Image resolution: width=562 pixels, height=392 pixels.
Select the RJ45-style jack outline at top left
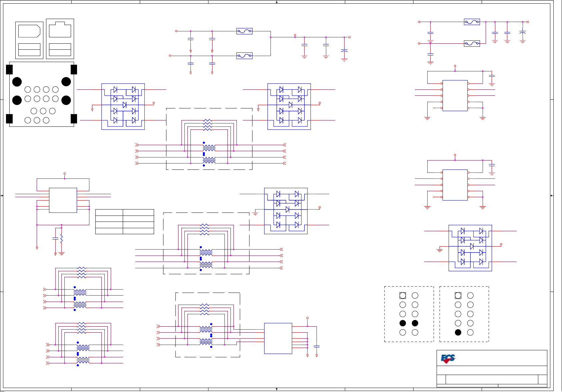(60, 29)
